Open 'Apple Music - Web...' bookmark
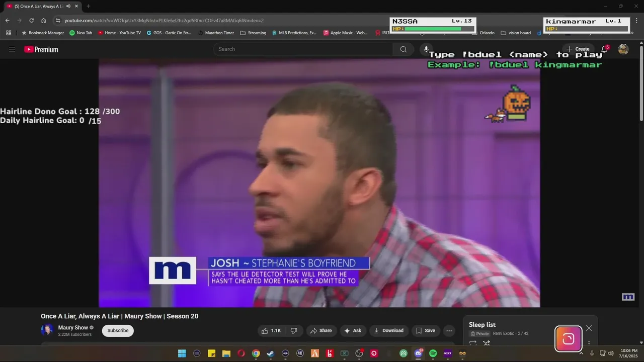Image resolution: width=644 pixels, height=362 pixels. tap(345, 33)
